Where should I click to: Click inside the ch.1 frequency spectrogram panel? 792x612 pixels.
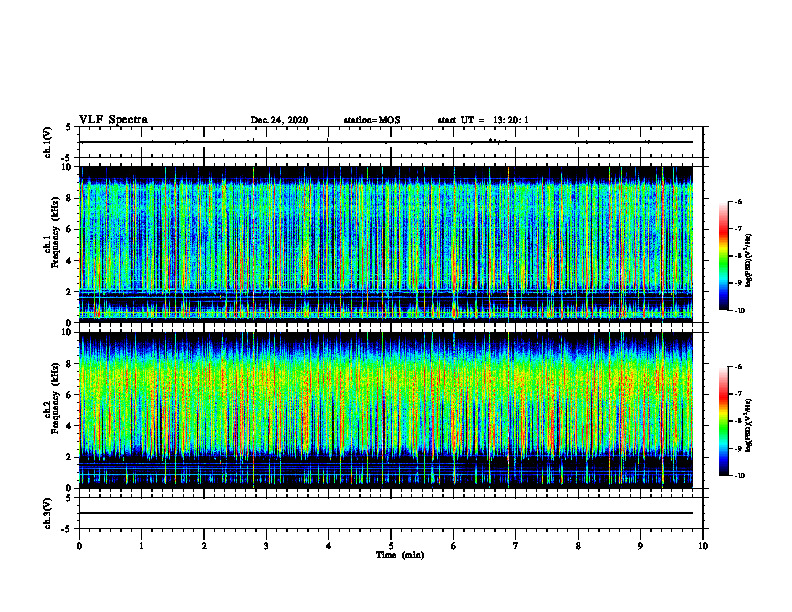[x=386, y=244]
